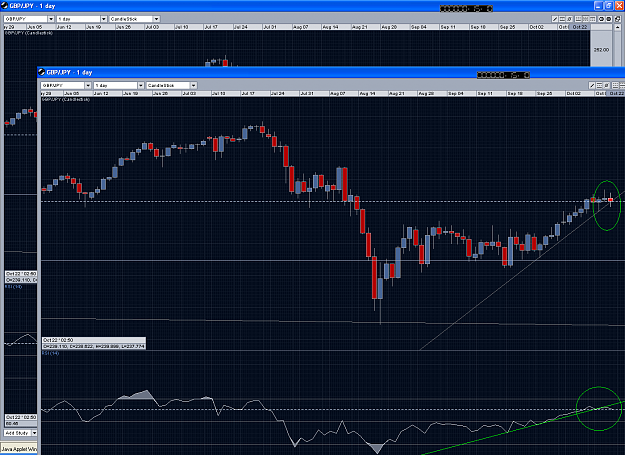Viewport: 625px width, 455px height.
Task: Open the CandleStick chart type dropdown in front window
Action: [x=193, y=85]
